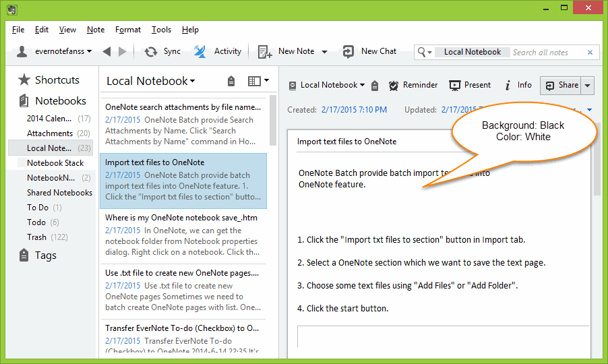Click the Info "i" icon
The image size is (608, 364).
point(508,85)
